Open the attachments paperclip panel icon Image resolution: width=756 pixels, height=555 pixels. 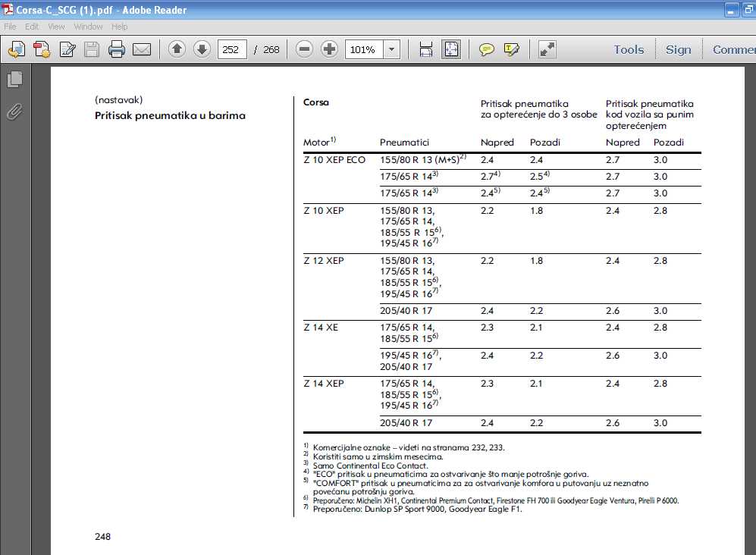pyautogui.click(x=15, y=112)
